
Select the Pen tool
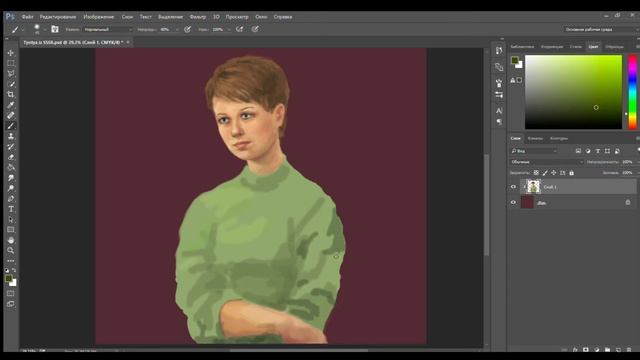[11, 199]
